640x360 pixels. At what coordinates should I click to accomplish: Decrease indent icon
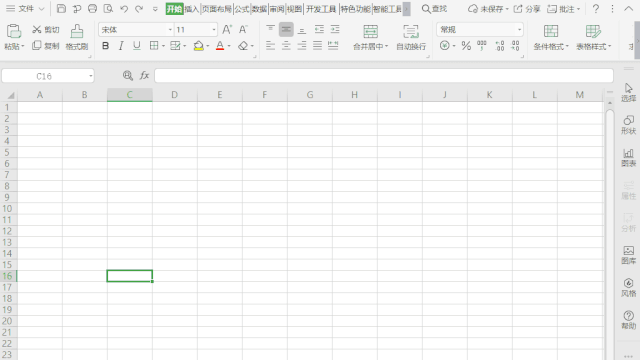click(319, 29)
